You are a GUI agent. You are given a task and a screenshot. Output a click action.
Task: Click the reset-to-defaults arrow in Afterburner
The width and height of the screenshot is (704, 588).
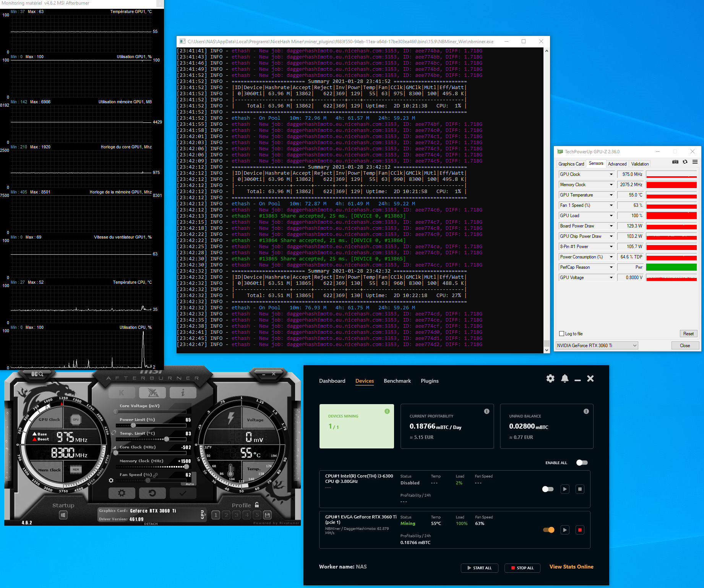click(152, 493)
